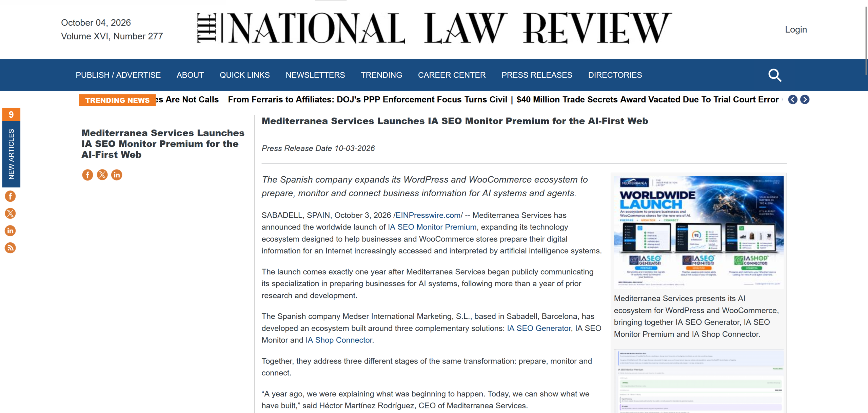Click the October 04, 2026 date text

[96, 23]
